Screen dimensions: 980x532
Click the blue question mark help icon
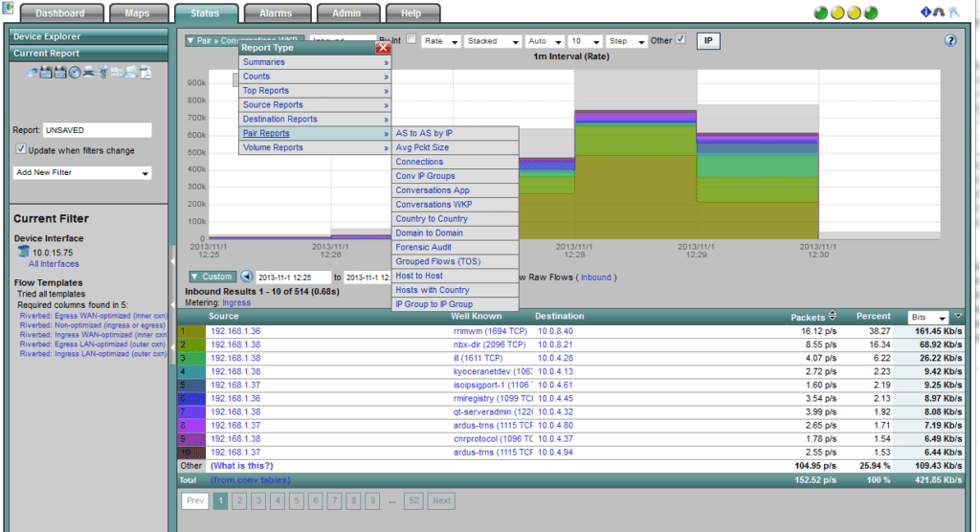click(x=950, y=41)
